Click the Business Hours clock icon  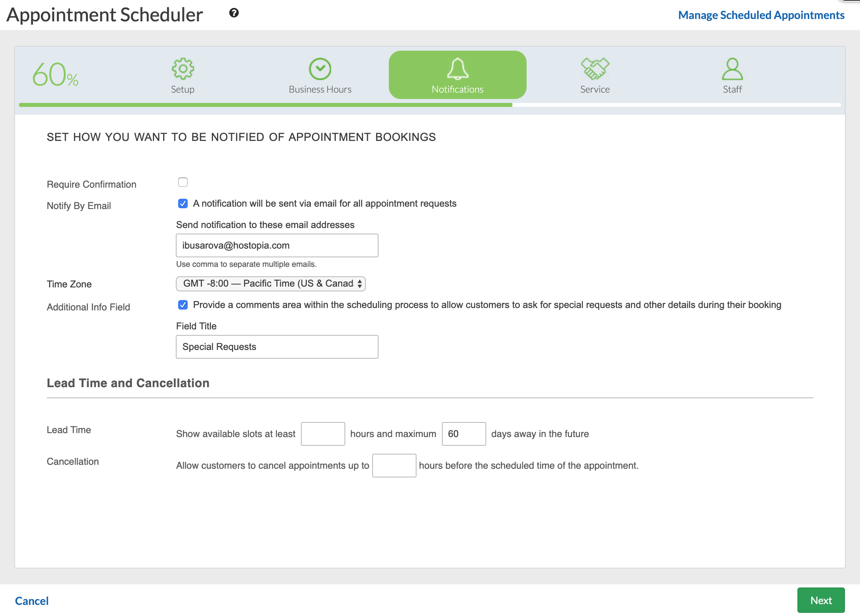pos(320,69)
